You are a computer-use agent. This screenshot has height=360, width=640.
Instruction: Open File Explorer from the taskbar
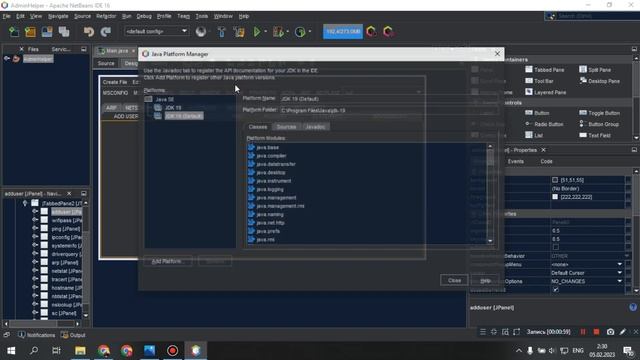[80, 351]
